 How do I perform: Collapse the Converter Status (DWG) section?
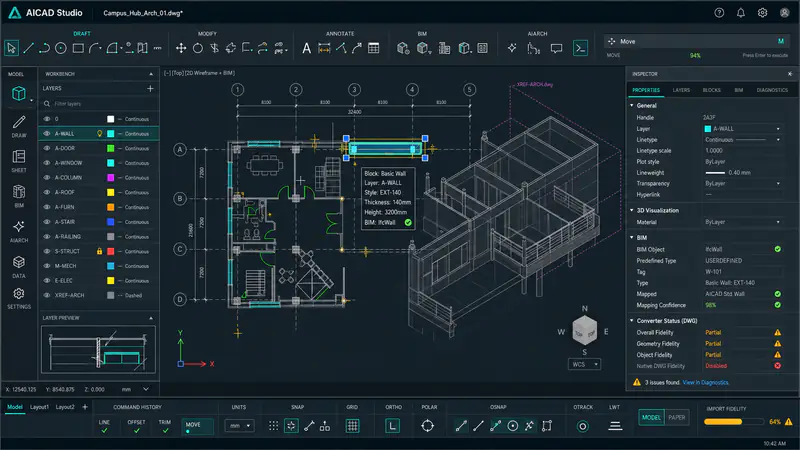pyautogui.click(x=632, y=321)
